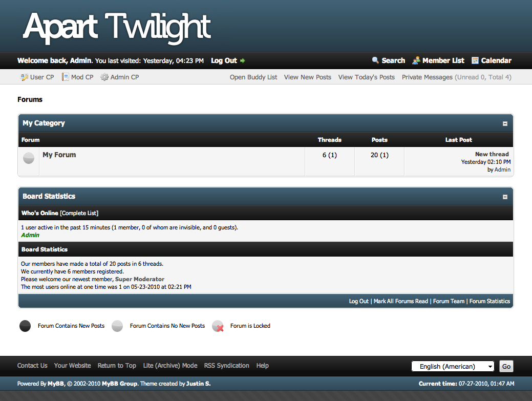The width and height of the screenshot is (532, 401).
Task: Open Admin CP
Action: (x=124, y=77)
